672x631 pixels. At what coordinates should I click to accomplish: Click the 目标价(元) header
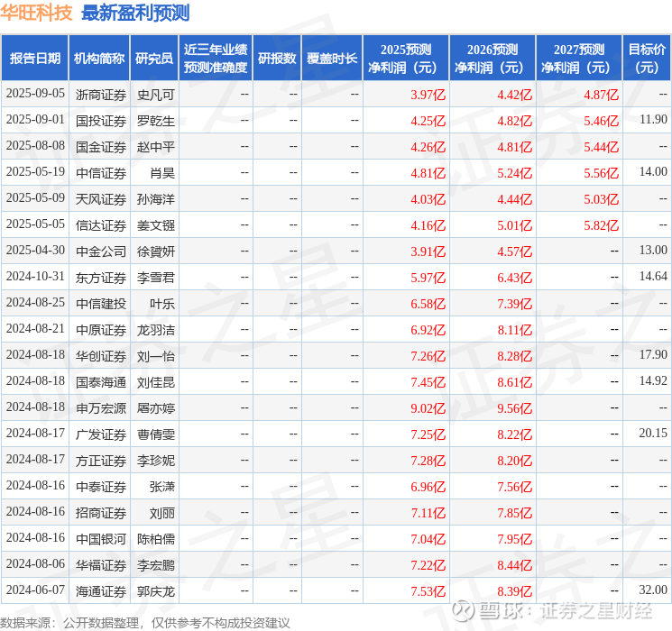646,59
